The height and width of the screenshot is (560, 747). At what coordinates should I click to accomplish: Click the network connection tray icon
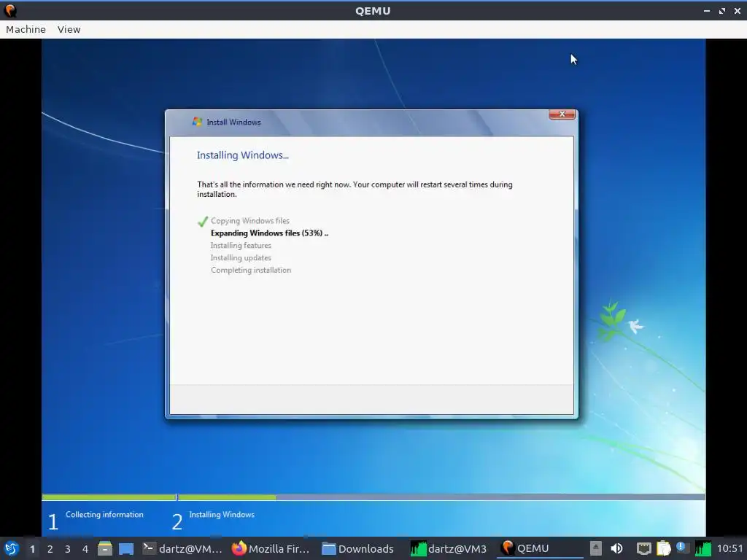643,548
